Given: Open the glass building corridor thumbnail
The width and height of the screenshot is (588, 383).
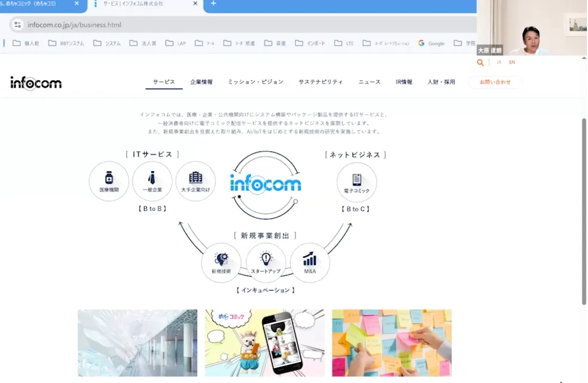Looking at the screenshot, I should pyautogui.click(x=138, y=343).
